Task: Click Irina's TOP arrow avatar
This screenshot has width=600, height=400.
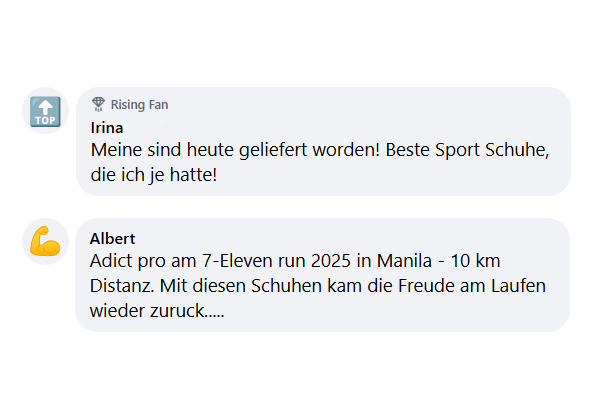Action: tap(45, 111)
